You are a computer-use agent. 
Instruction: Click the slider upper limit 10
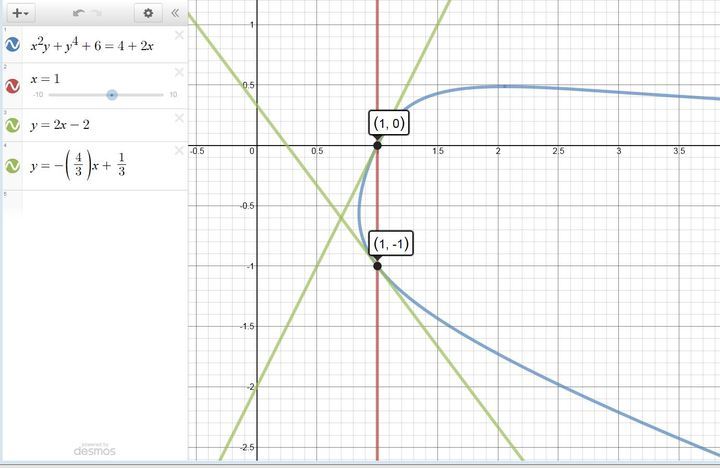click(173, 95)
